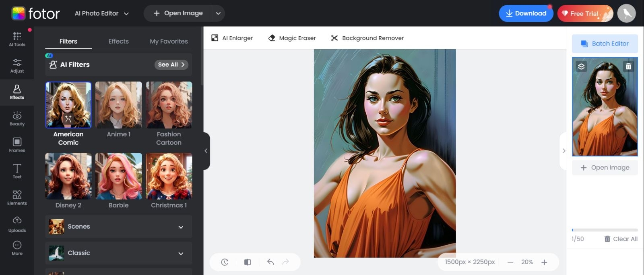Screen dimensions: 644x275
Task: Launch the AI Enlarger tool
Action: click(232, 38)
